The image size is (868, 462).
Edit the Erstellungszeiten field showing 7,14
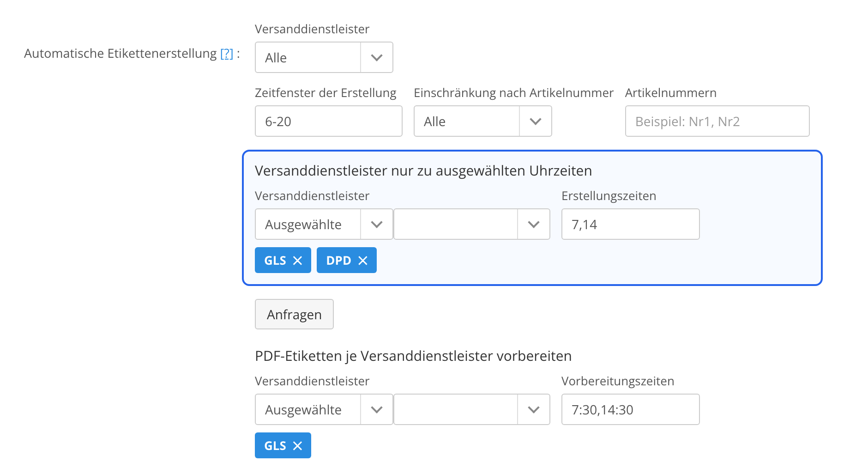coord(630,224)
